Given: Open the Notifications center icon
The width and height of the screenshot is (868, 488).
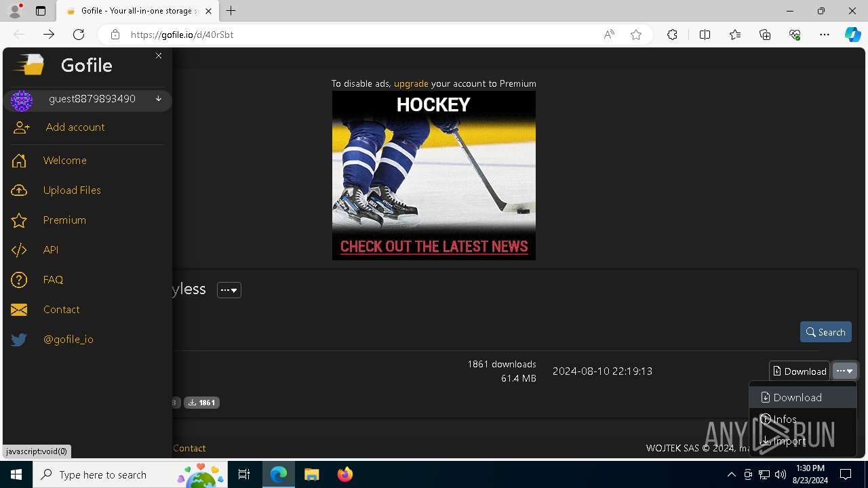Looking at the screenshot, I should pyautogui.click(x=846, y=474).
